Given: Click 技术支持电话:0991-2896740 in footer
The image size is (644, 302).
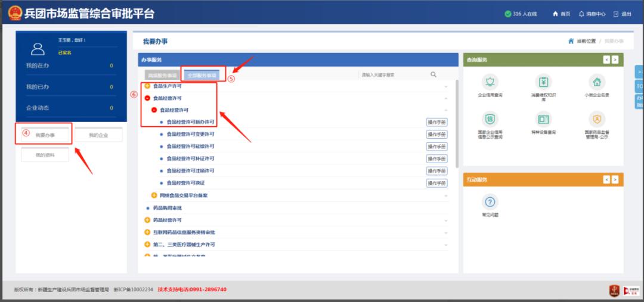Looking at the screenshot, I should click(192, 289).
